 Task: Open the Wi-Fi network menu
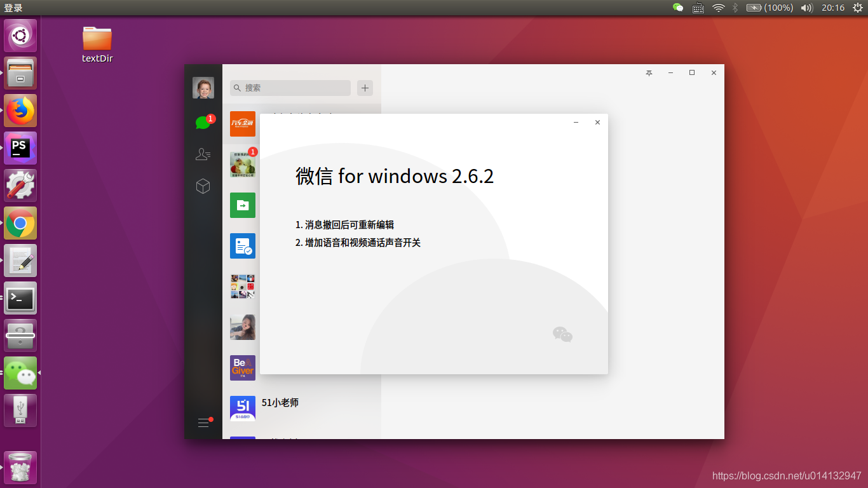point(718,8)
